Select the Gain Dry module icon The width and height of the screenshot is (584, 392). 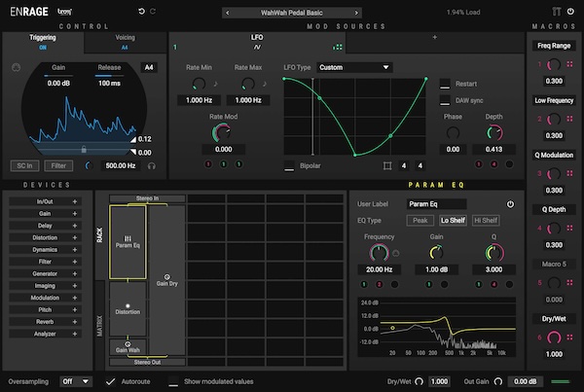[166, 277]
